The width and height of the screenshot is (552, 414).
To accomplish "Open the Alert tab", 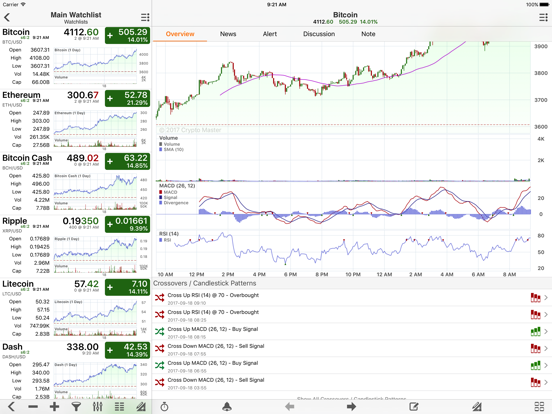I will coord(270,34).
